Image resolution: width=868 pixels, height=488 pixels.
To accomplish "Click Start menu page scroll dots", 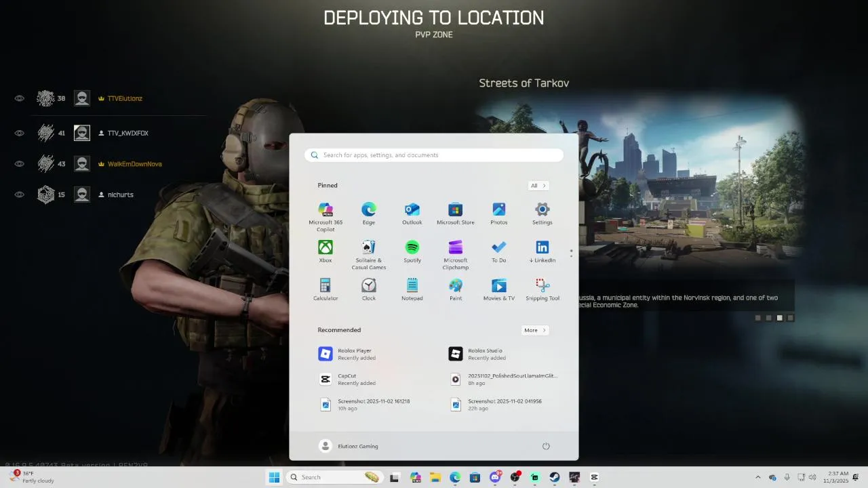I will [x=571, y=253].
